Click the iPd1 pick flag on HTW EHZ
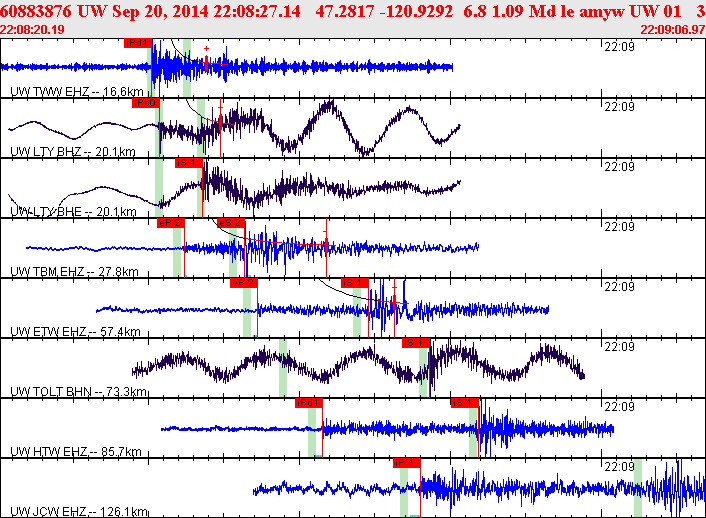 [309, 403]
